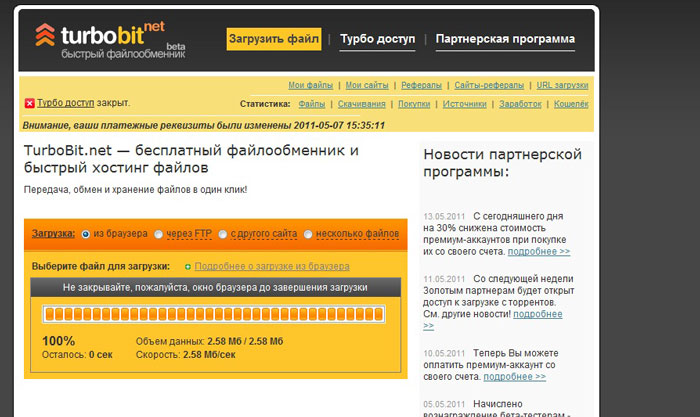The image size is (700, 417).
Task: Open the 'Кошелёк' link
Action: pyautogui.click(x=571, y=104)
